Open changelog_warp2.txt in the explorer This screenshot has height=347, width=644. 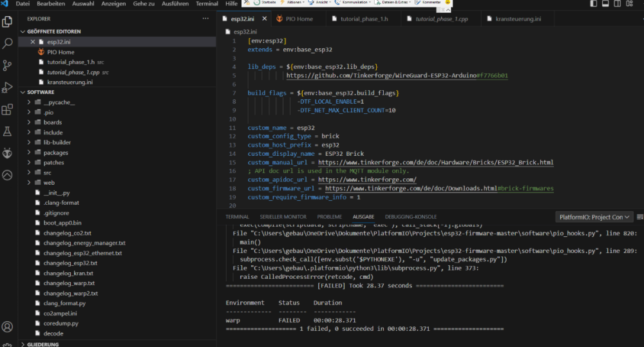(x=70, y=293)
